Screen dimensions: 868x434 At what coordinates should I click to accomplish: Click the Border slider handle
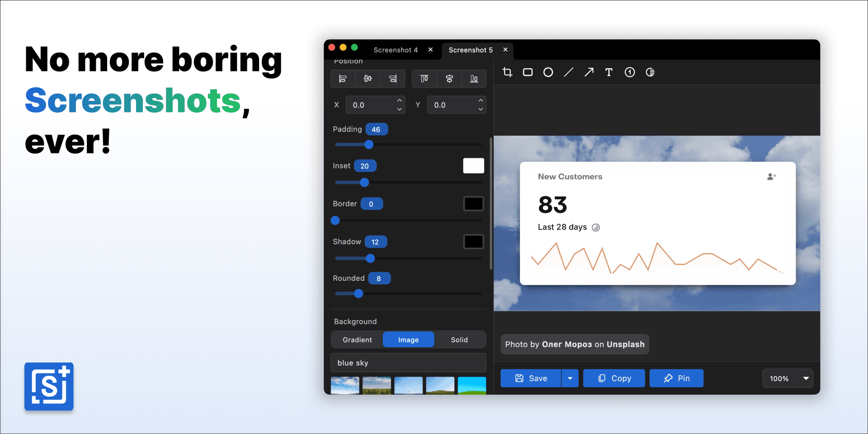[335, 221]
